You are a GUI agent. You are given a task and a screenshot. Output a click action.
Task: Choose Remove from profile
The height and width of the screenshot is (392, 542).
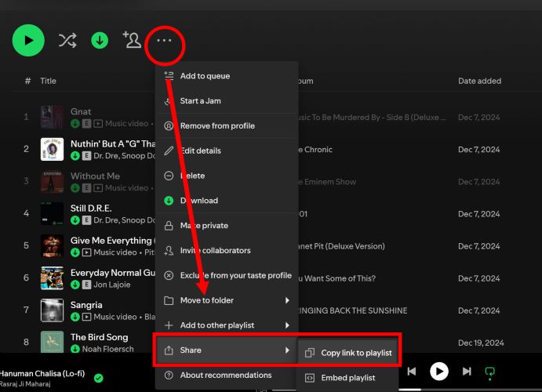[227, 125]
